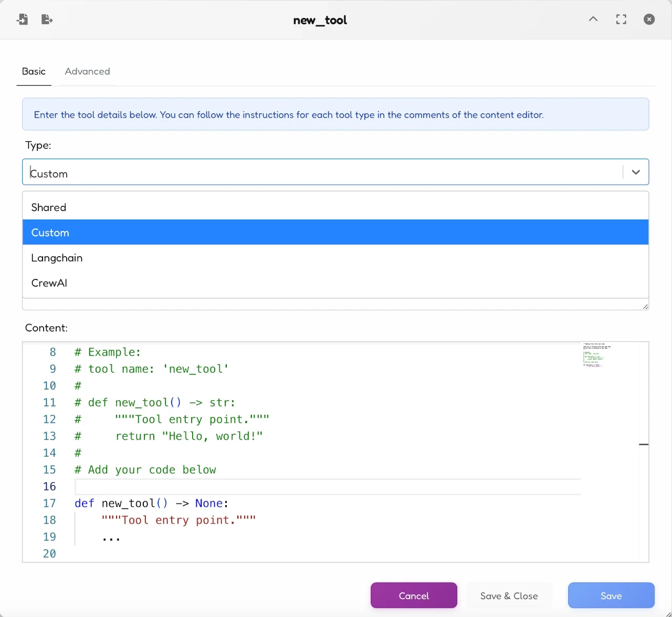Click the textarea resize handle above Content

pos(645,306)
